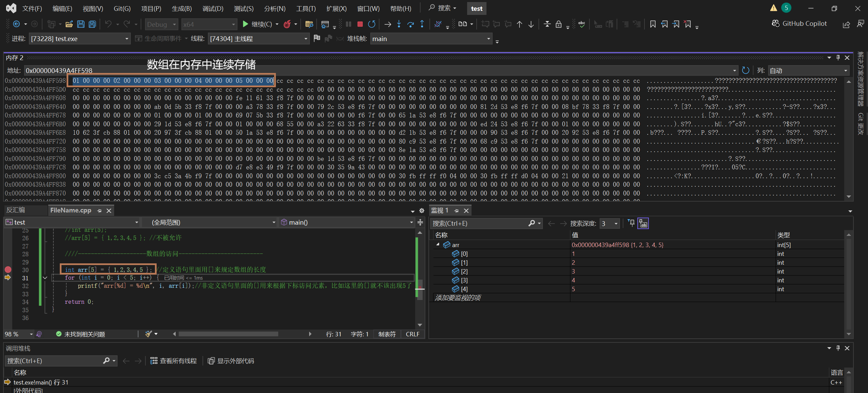Click the Save All icon
The height and width of the screenshot is (393, 868).
(92, 24)
